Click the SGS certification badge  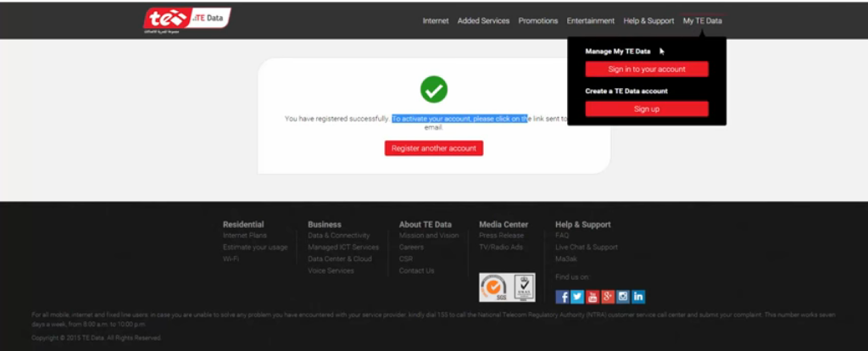pos(494,287)
